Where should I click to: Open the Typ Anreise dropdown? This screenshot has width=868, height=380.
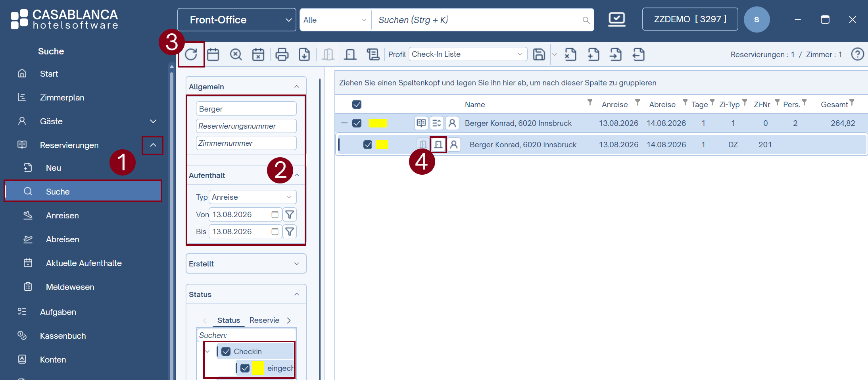253,197
